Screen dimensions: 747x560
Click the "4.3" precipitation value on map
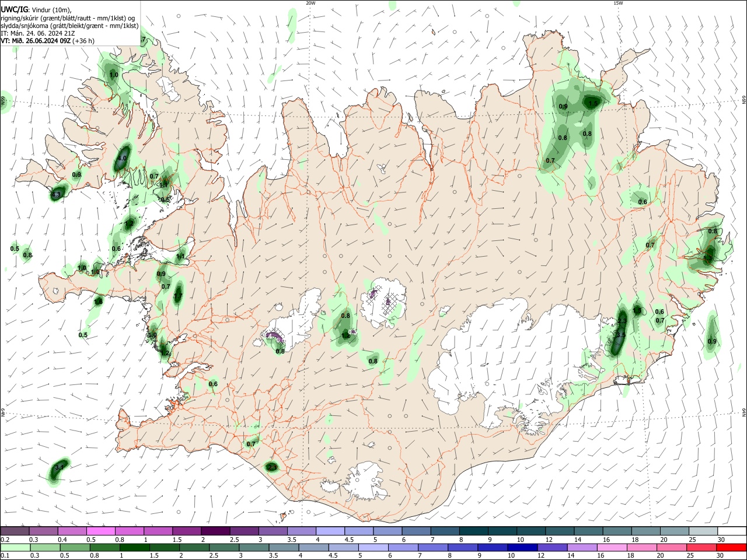(56, 195)
